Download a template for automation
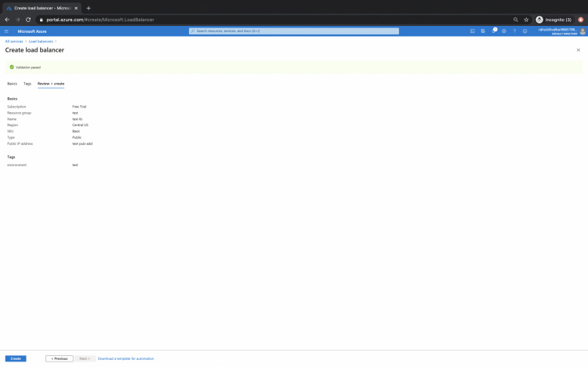 pyautogui.click(x=125, y=358)
